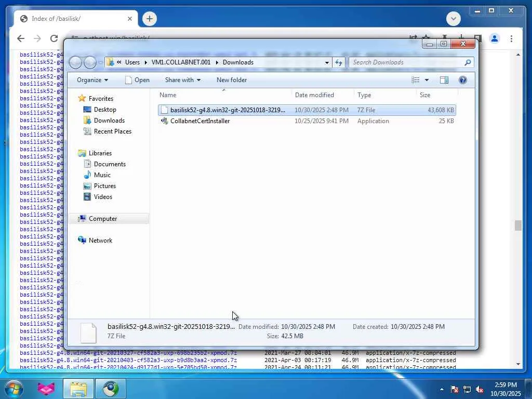Click the CollabnetCertInstaller file icon

point(164,121)
